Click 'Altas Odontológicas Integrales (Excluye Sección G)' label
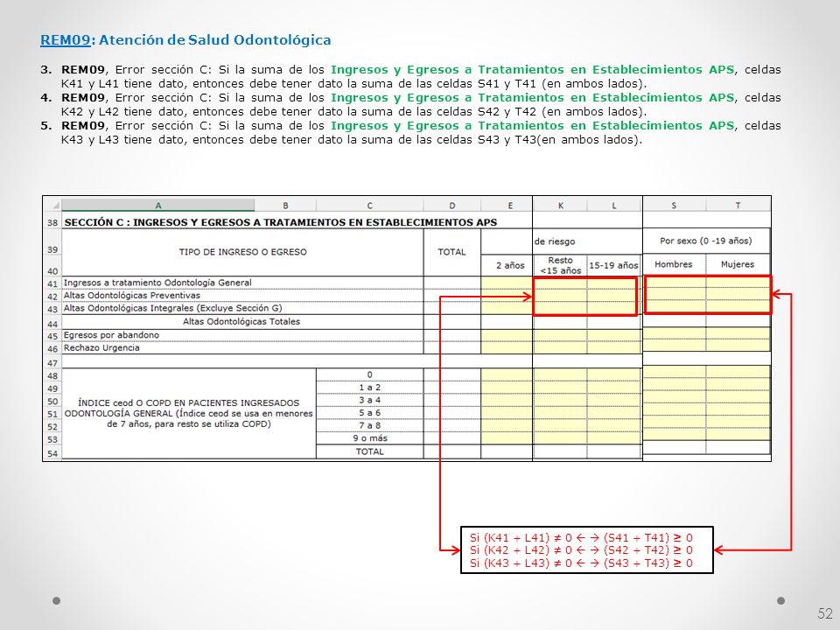Screen dimensions: 840x630 [242, 308]
